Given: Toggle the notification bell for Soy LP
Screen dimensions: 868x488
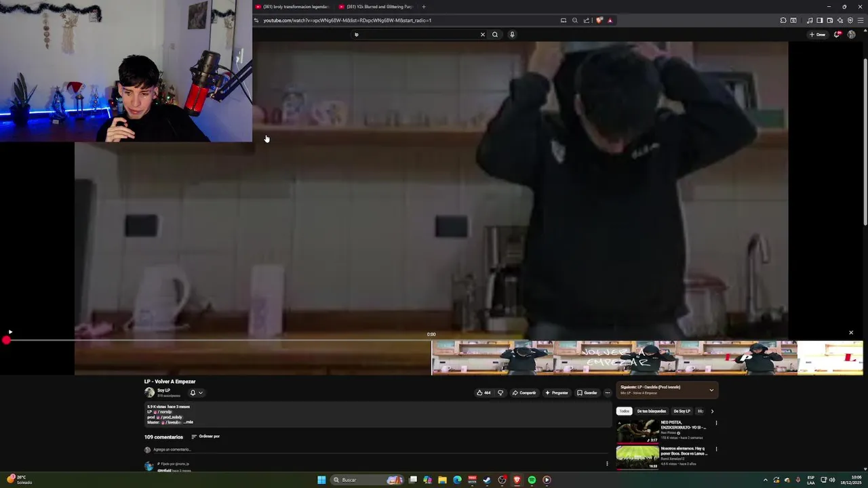Looking at the screenshot, I should click(x=193, y=392).
